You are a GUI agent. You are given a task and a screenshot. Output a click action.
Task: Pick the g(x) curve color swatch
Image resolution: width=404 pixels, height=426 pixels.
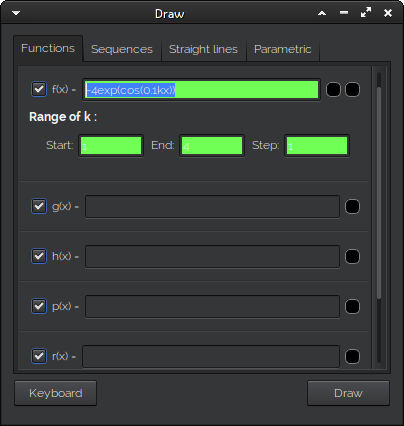coord(352,207)
